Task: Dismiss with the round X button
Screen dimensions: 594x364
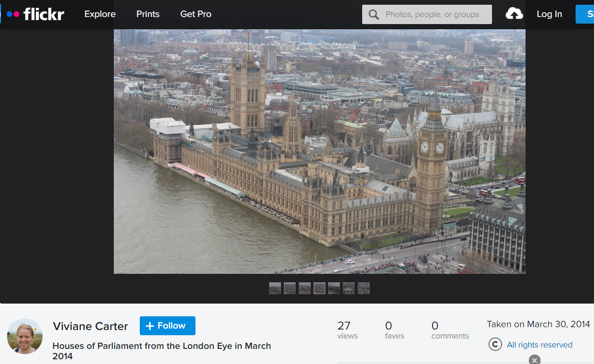Action: [535, 360]
